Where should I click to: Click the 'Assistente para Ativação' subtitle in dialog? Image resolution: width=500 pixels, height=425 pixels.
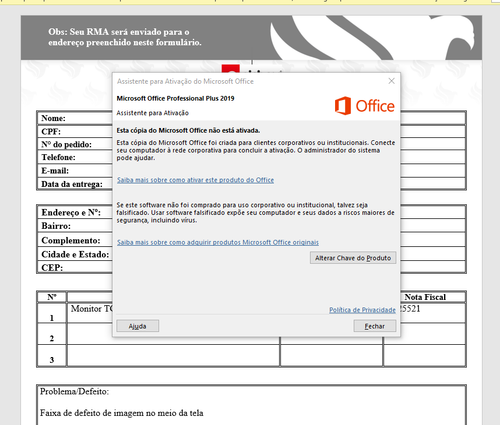pyautogui.click(x=153, y=113)
